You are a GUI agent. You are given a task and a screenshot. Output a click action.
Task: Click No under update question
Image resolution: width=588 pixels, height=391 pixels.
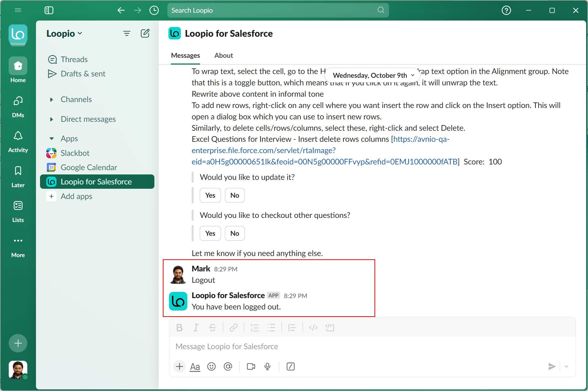[235, 195]
